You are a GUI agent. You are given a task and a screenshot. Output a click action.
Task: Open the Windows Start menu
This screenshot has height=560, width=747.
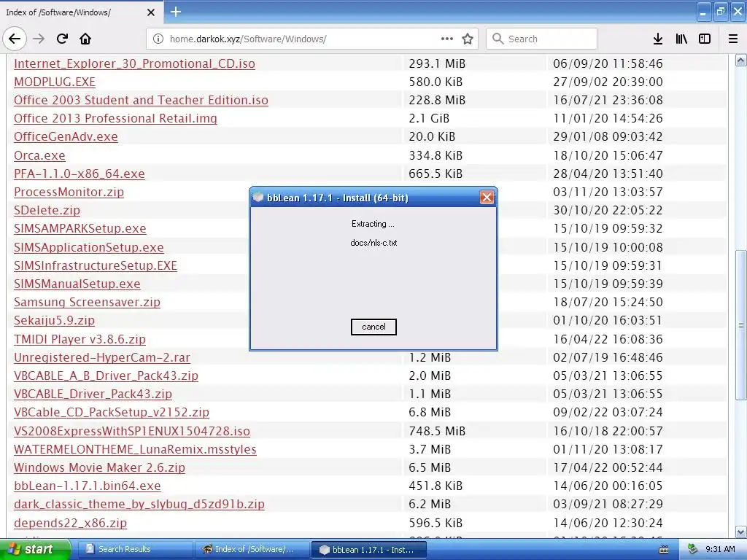[x=34, y=549]
